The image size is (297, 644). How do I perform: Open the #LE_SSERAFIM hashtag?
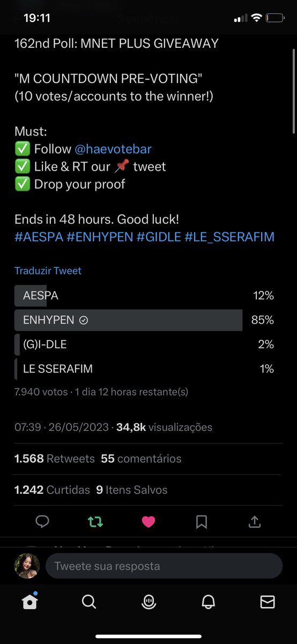(x=229, y=237)
